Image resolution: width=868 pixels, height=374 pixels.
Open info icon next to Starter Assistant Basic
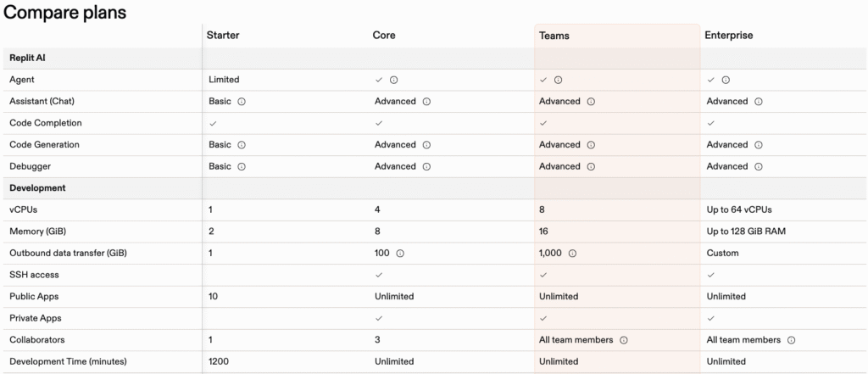(x=242, y=102)
